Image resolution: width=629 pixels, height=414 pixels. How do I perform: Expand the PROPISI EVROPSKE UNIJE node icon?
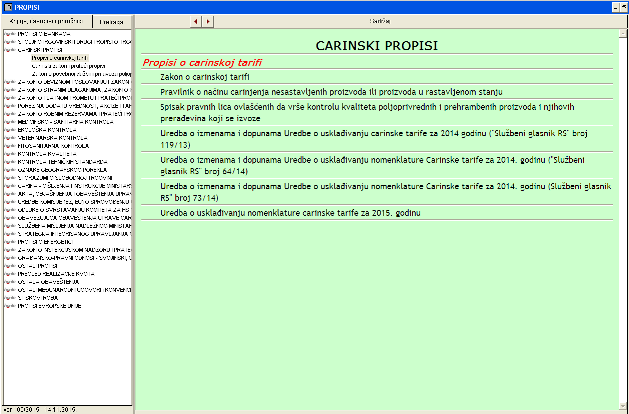[x=9, y=306]
